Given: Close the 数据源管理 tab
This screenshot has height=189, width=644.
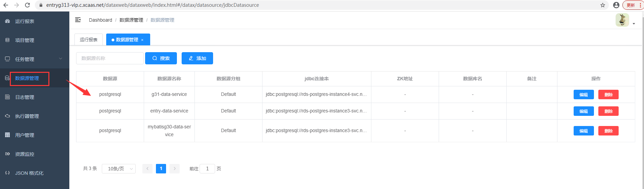Looking at the screenshot, I should [x=142, y=40].
